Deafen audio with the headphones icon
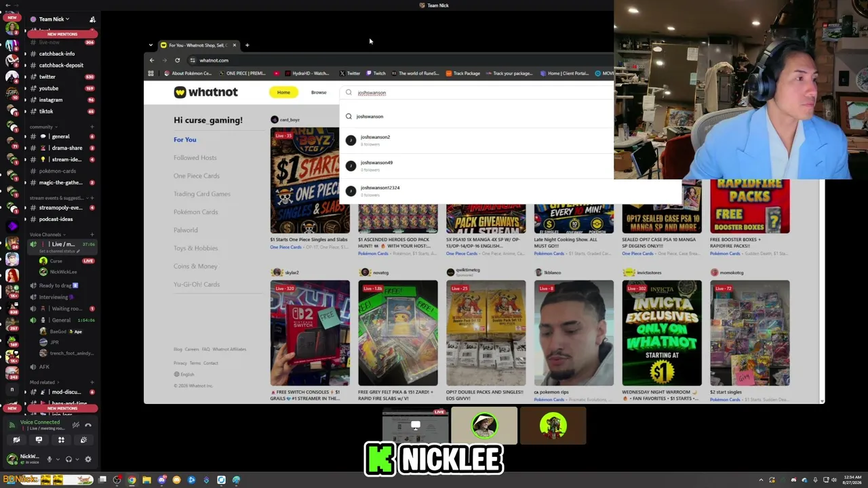This screenshot has width=868, height=488. coord(68,459)
